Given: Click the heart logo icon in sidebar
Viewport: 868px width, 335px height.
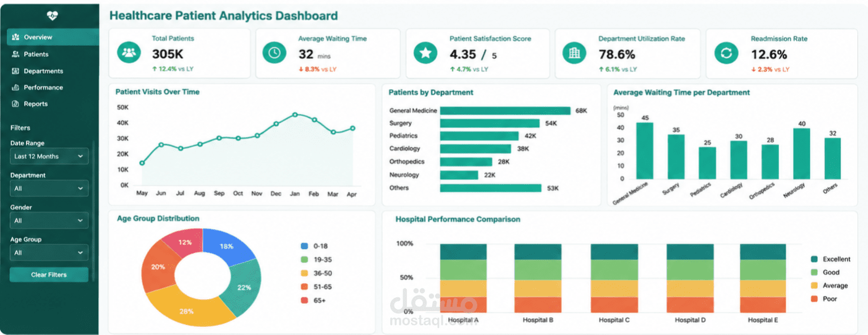Looking at the screenshot, I should click(53, 16).
